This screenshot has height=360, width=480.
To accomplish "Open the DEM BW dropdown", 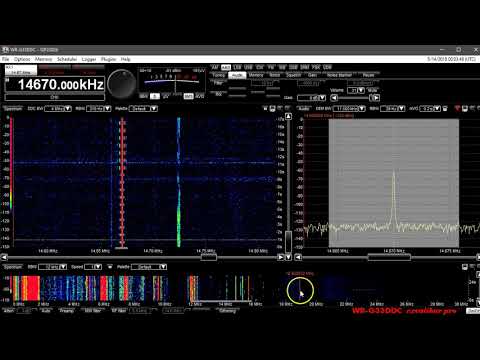I will click(349, 109).
